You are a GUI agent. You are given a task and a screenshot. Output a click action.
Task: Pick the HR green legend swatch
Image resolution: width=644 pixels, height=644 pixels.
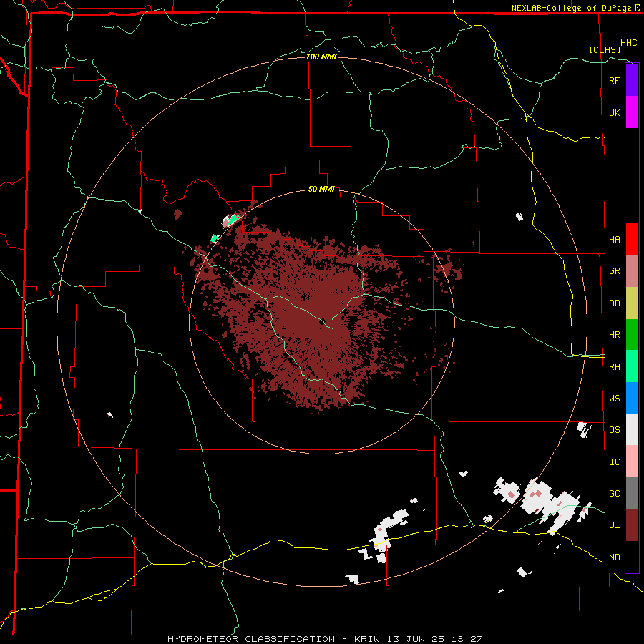tap(632, 335)
